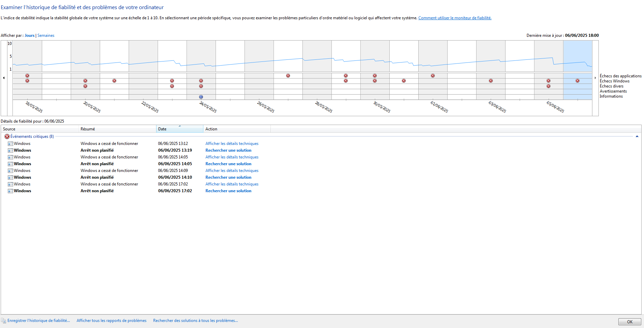Select the application failure icon on 27/05/2025

[x=288, y=76]
